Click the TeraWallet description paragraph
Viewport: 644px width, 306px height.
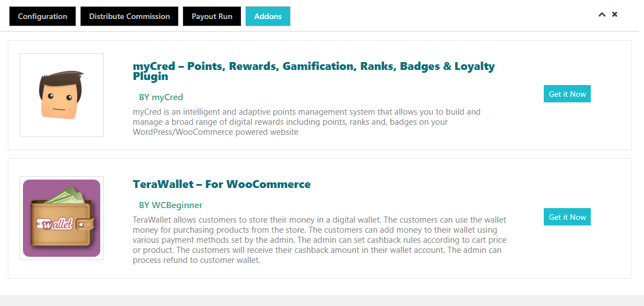pos(319,240)
